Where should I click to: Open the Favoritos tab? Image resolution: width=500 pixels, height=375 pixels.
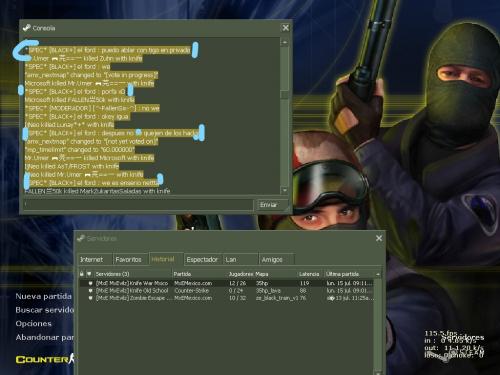point(128,259)
